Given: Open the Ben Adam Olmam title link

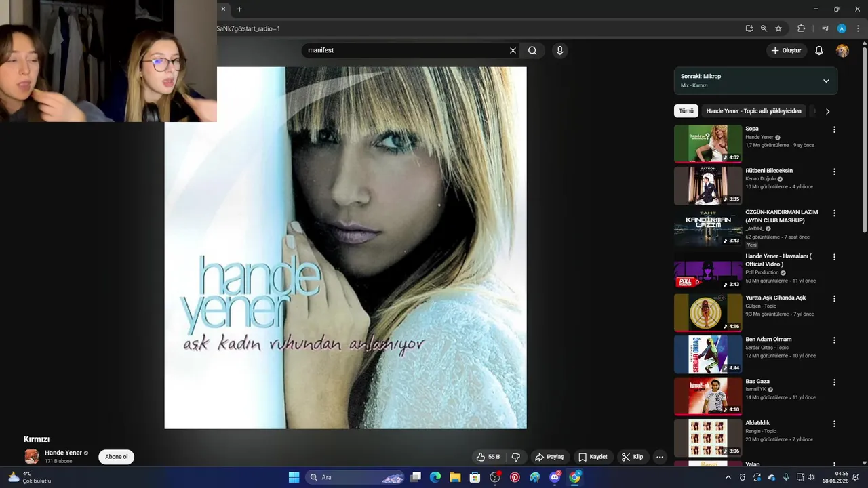Looking at the screenshot, I should [x=768, y=340].
